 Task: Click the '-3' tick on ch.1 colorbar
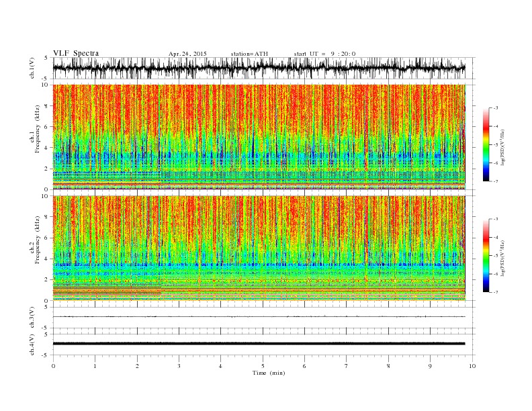click(x=495, y=108)
